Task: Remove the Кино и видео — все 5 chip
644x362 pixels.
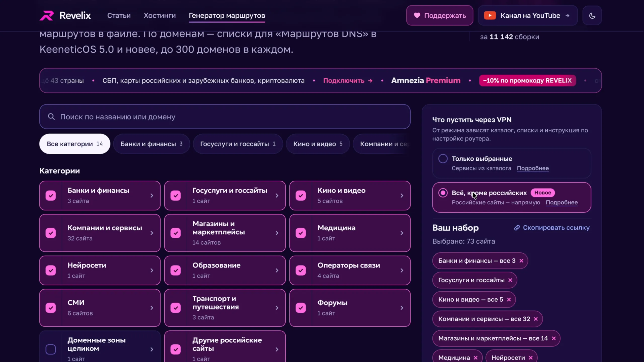Action: tap(509, 299)
